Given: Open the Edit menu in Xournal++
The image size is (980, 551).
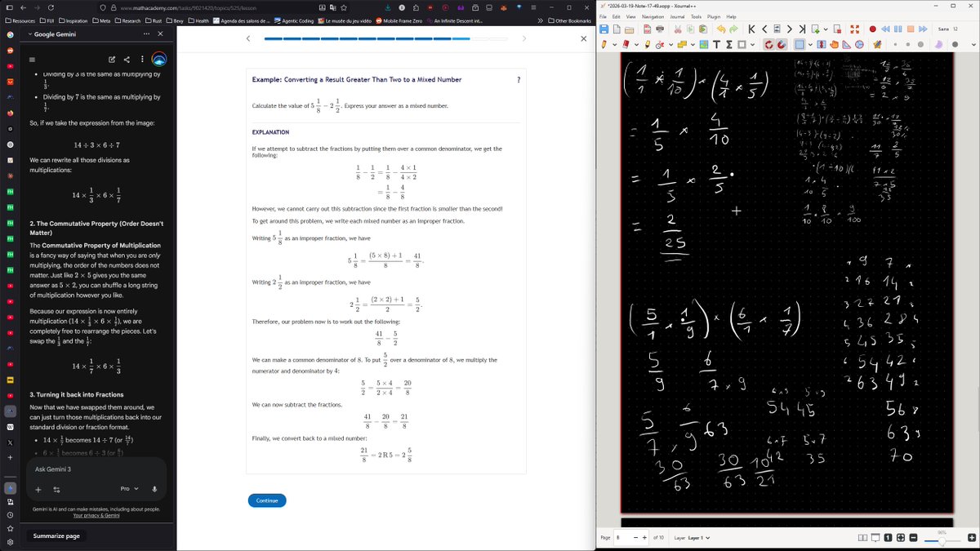Looking at the screenshot, I should (617, 16).
